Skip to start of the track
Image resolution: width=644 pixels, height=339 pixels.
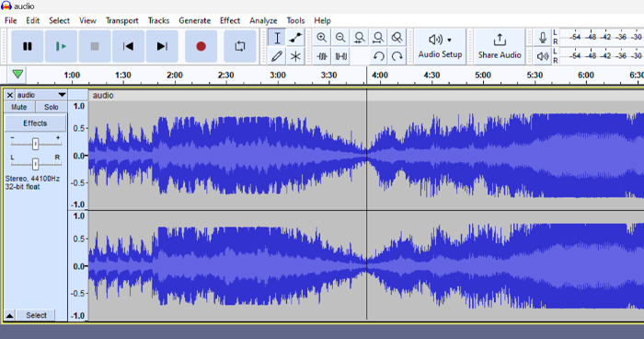[x=128, y=46]
